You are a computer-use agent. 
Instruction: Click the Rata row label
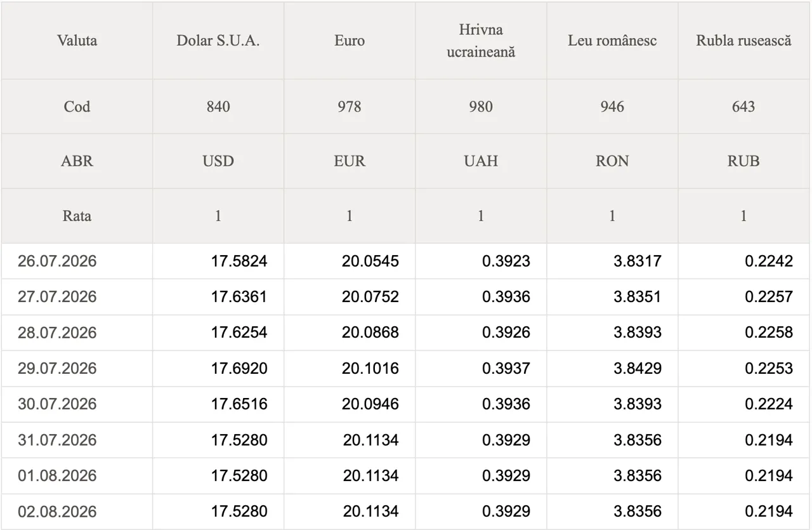pos(77,216)
